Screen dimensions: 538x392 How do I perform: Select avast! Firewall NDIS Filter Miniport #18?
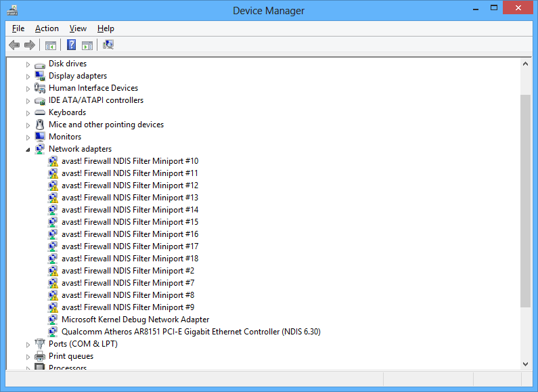130,259
